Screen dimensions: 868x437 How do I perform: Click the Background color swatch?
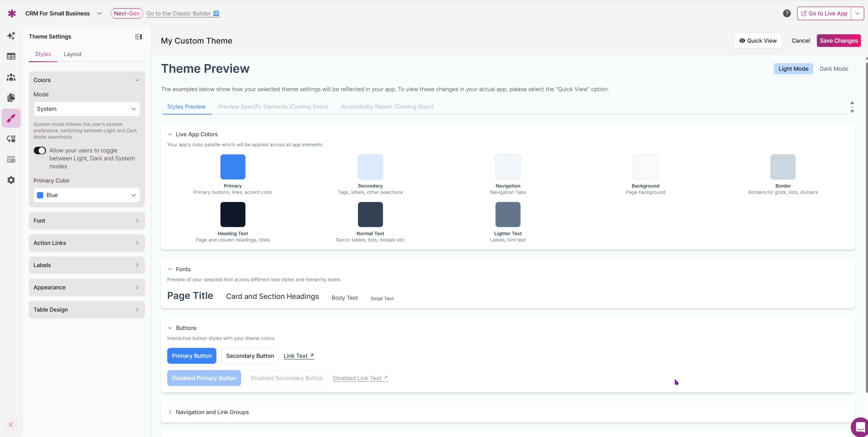(645, 167)
